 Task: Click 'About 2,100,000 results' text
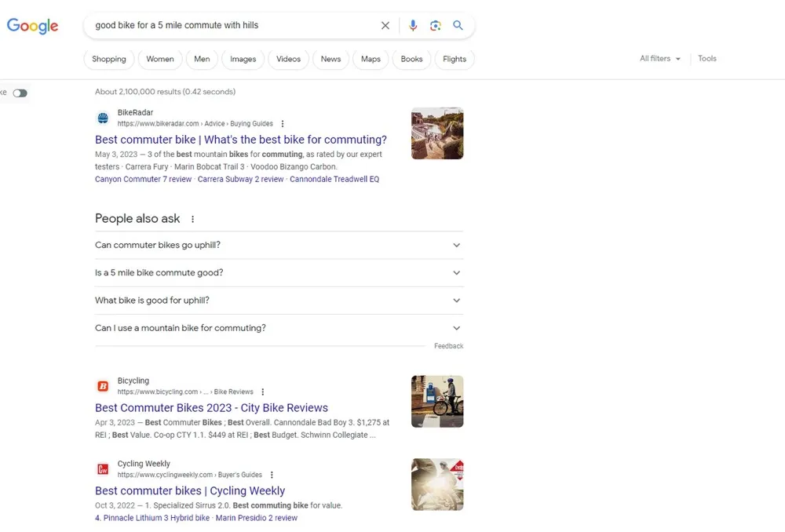(x=165, y=92)
